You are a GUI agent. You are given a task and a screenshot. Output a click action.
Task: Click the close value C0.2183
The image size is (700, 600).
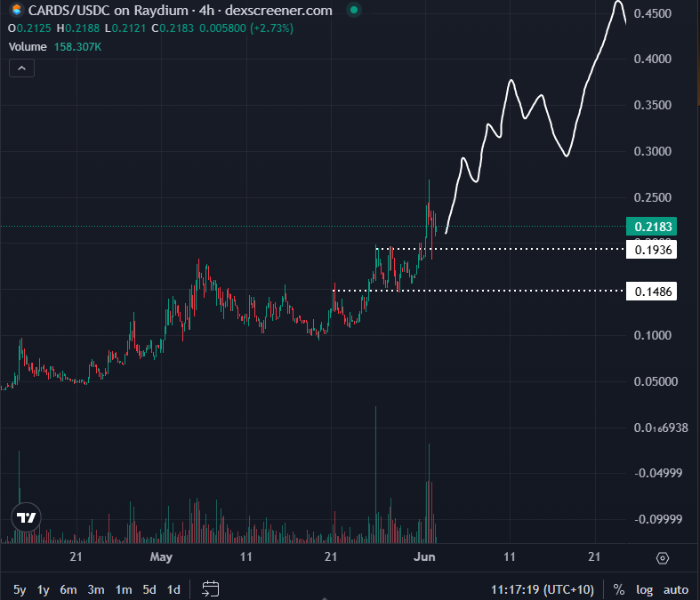(173, 28)
